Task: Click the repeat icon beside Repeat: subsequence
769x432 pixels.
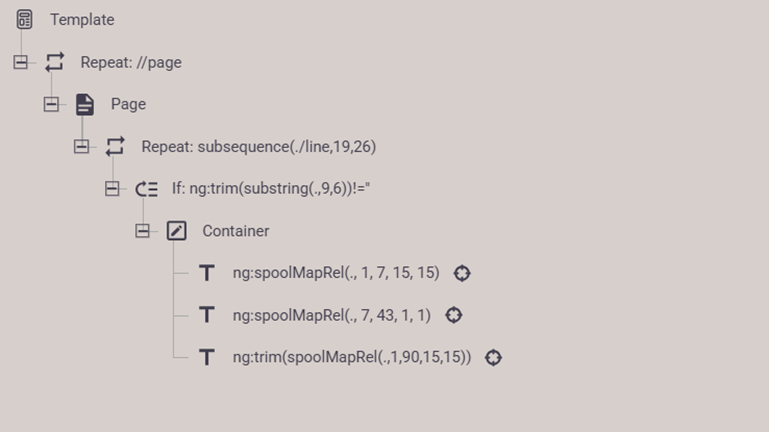Action: point(115,146)
